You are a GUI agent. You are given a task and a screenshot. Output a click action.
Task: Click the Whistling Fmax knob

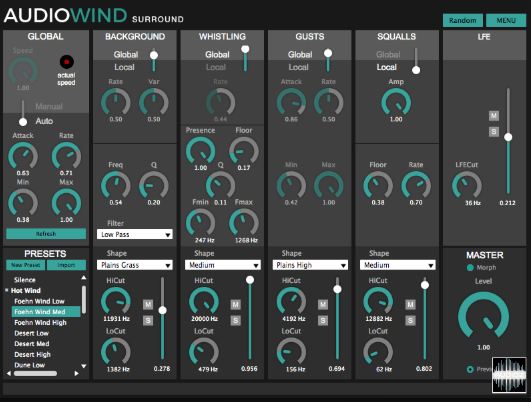pyautogui.click(x=244, y=223)
